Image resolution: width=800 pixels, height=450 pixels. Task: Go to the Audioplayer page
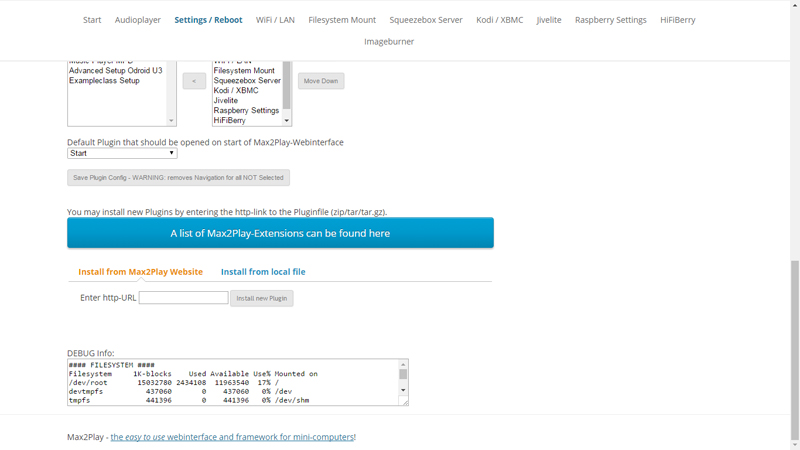(x=138, y=20)
